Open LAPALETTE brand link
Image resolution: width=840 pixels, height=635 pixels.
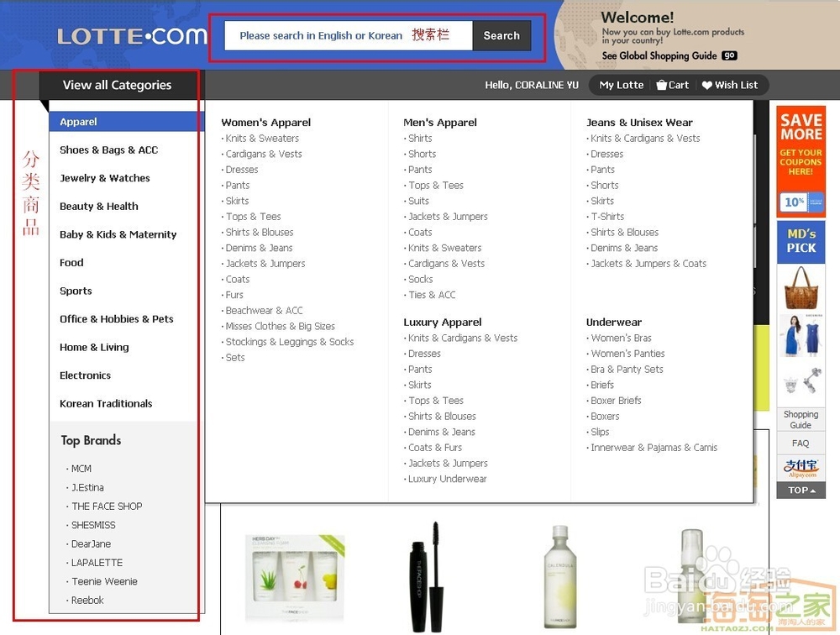pyautogui.click(x=97, y=562)
